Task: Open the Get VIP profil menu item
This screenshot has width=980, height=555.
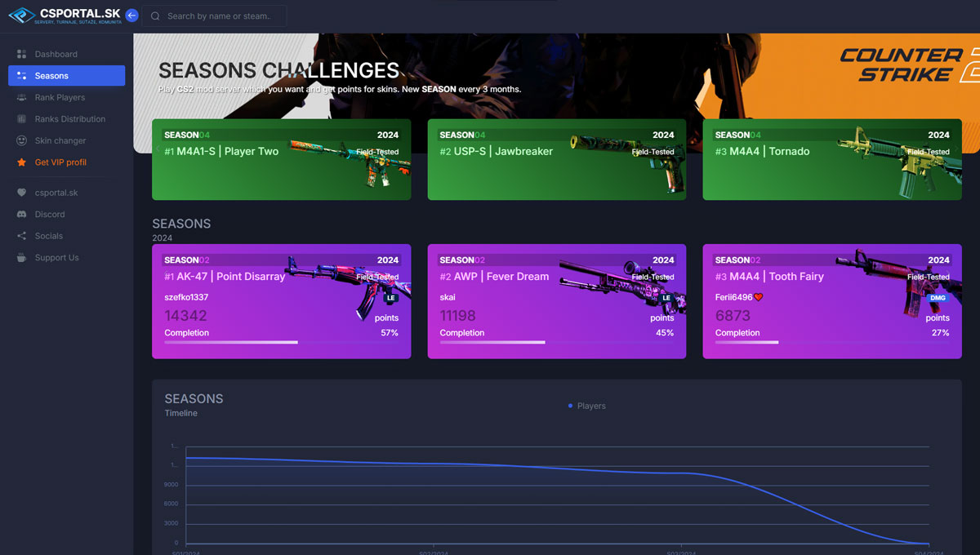Action: coord(60,162)
